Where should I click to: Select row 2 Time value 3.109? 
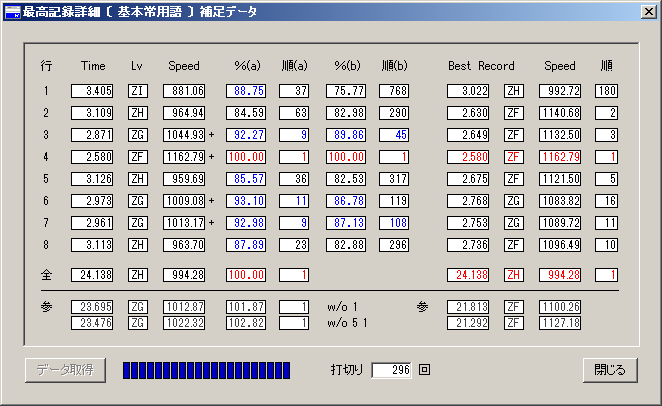[x=92, y=113]
